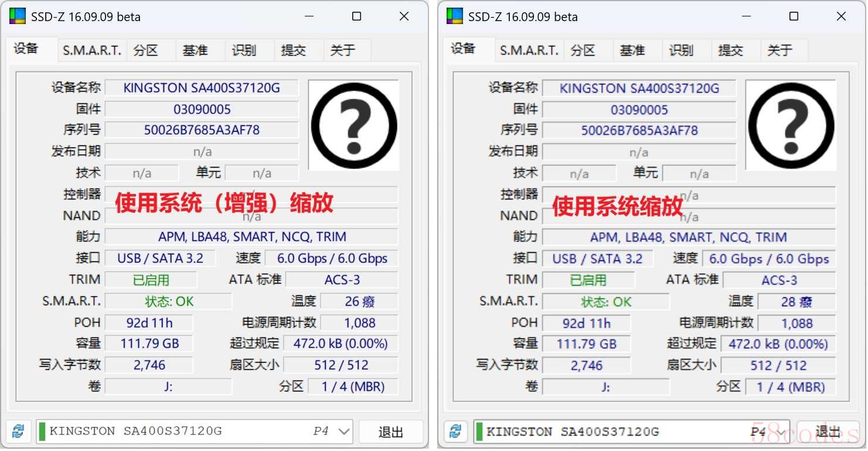Click 设备名称 field in right window
Viewport: 868px width, 451px height.
pyautogui.click(x=639, y=89)
